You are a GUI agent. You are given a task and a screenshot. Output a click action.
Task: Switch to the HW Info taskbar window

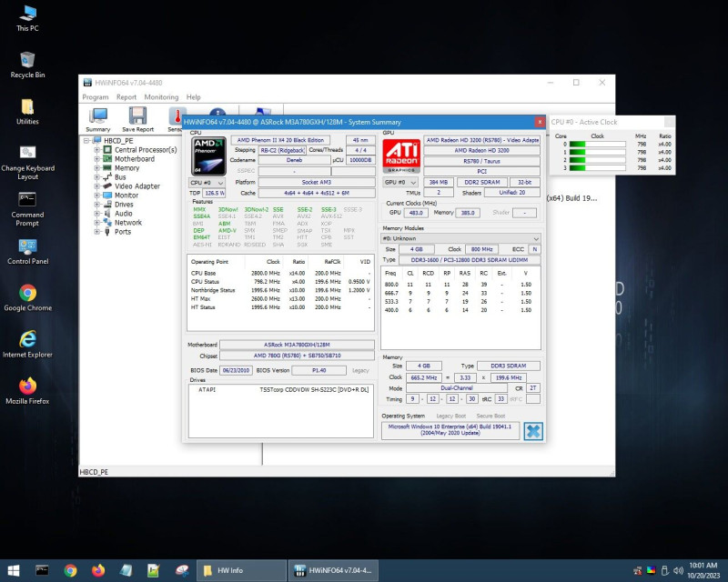click(241, 570)
